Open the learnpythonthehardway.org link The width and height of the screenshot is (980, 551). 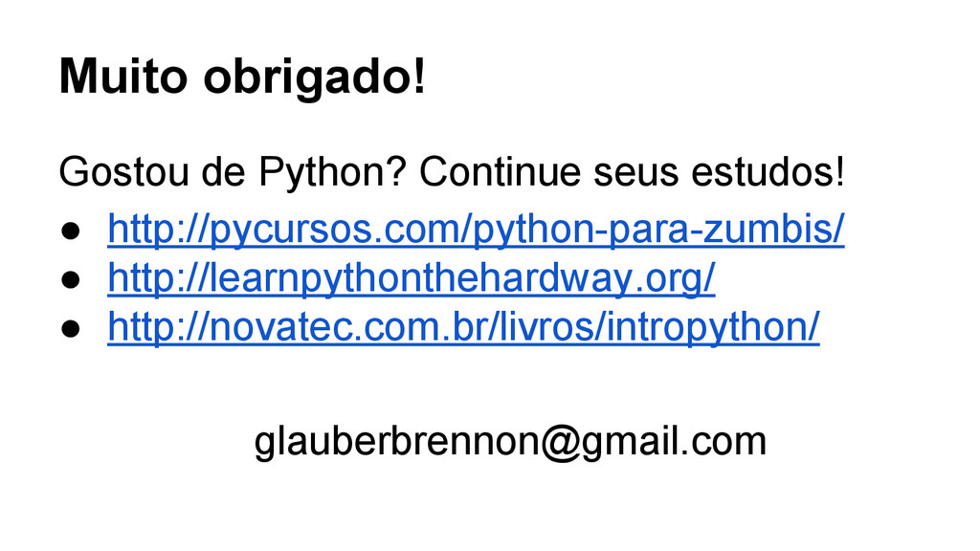pyautogui.click(x=412, y=278)
